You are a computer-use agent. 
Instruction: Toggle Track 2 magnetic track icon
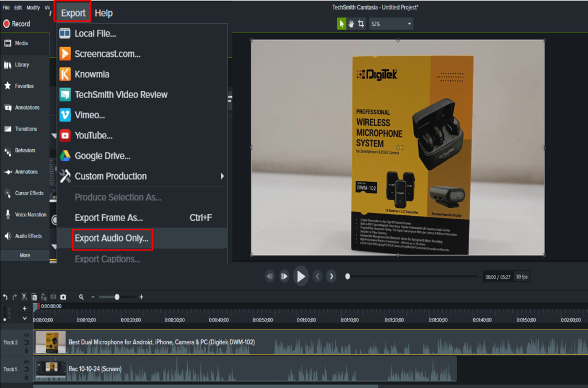click(26, 343)
